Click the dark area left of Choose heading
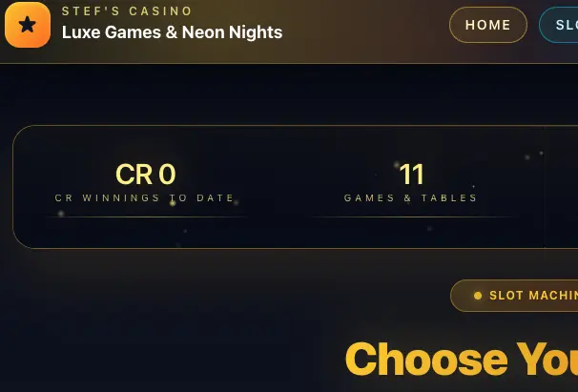Viewport: 578px width, 392px height. pyautogui.click(x=172, y=360)
